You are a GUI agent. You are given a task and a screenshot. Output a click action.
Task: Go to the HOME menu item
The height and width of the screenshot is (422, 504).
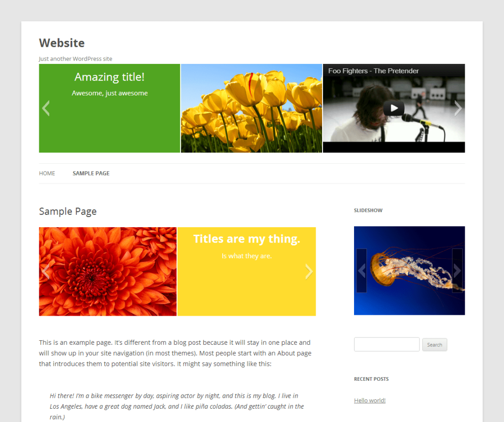point(47,173)
